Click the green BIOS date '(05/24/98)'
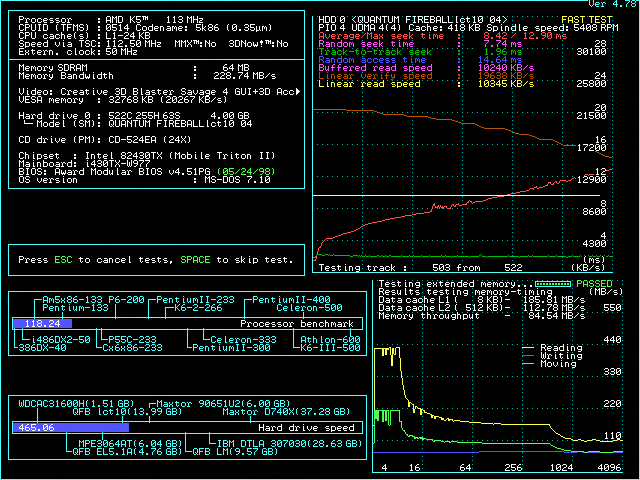The width and height of the screenshot is (640, 480). click(x=246, y=172)
